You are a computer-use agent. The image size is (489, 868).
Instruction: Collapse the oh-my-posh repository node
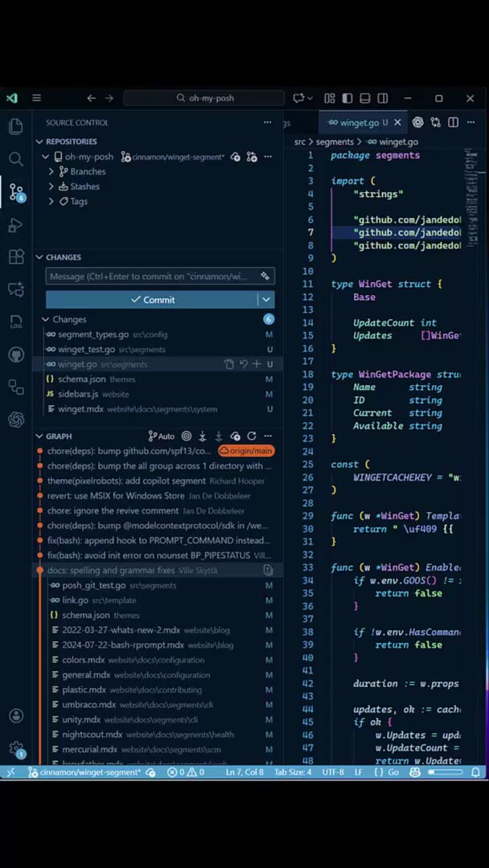pyautogui.click(x=45, y=157)
